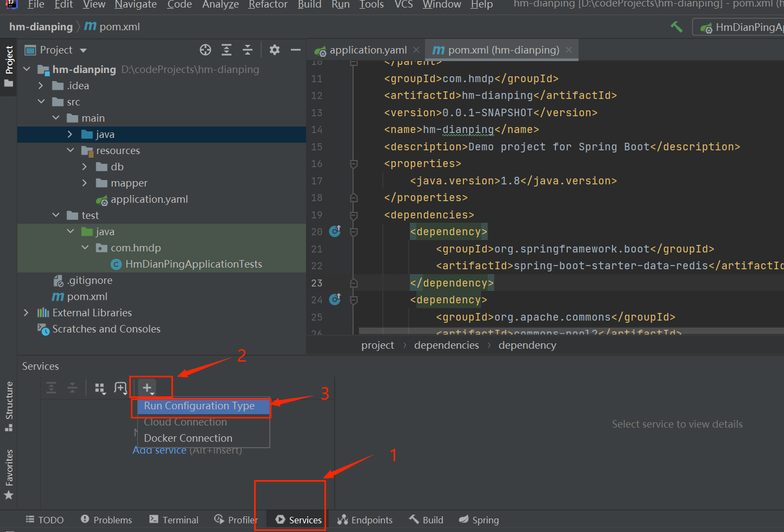This screenshot has height=532, width=784.
Task: Open the HmDianPing run configuration selector
Action: [740, 27]
